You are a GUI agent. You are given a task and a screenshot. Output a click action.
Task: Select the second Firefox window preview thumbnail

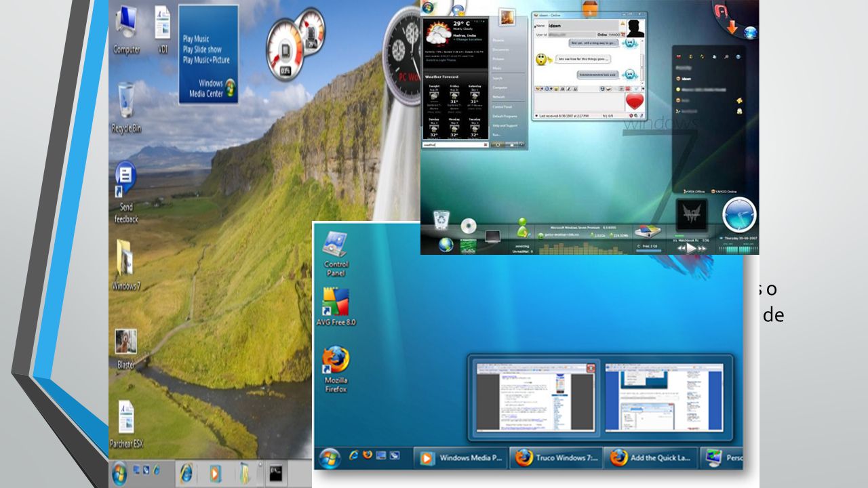[x=664, y=396]
